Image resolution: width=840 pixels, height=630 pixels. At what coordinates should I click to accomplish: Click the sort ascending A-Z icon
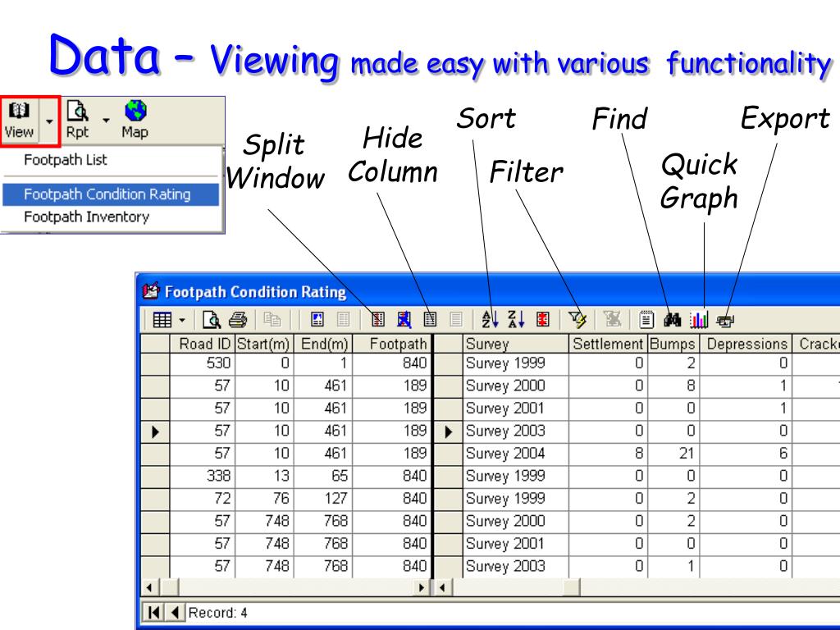[489, 317]
